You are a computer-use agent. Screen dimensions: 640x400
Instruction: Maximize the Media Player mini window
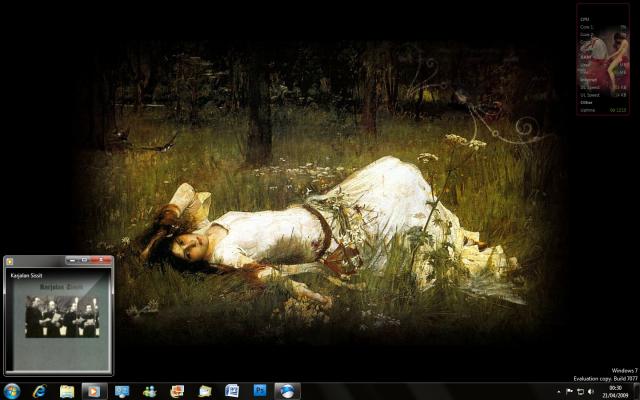pos(84,260)
